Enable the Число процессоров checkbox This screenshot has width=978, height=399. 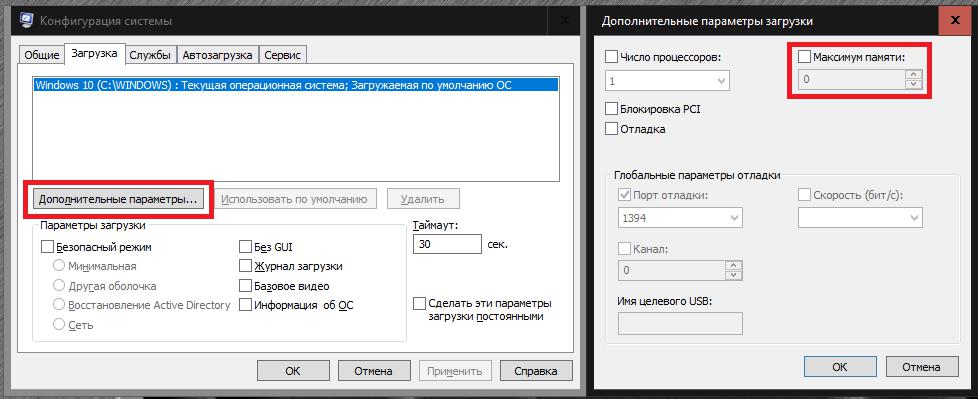(x=611, y=57)
